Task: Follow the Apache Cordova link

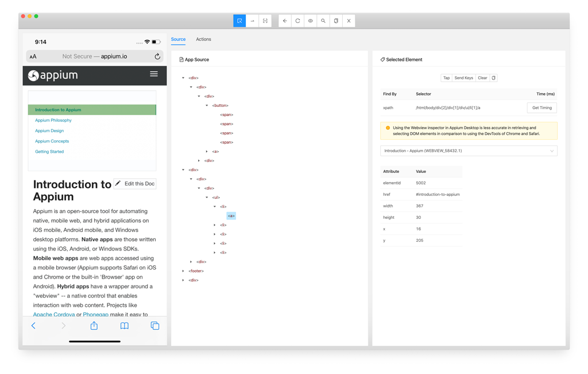Action: click(54, 314)
